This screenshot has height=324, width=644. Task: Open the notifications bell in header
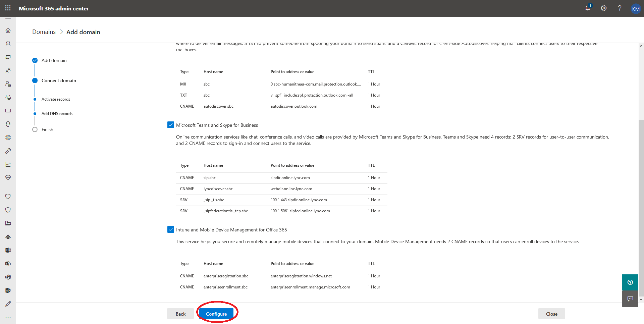point(588,8)
